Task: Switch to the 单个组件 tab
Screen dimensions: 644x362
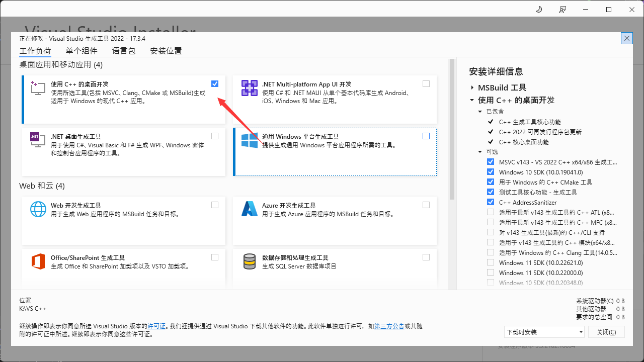Action: click(82, 51)
